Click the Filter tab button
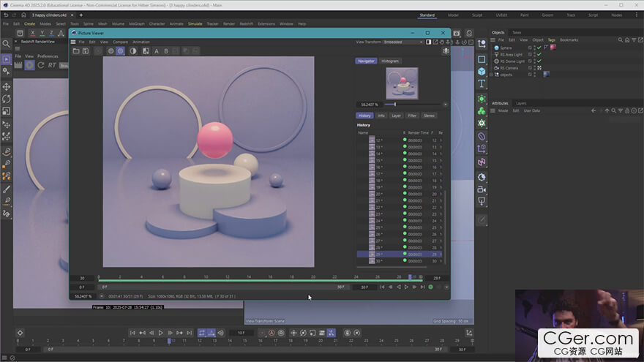644x362 pixels. (x=412, y=116)
